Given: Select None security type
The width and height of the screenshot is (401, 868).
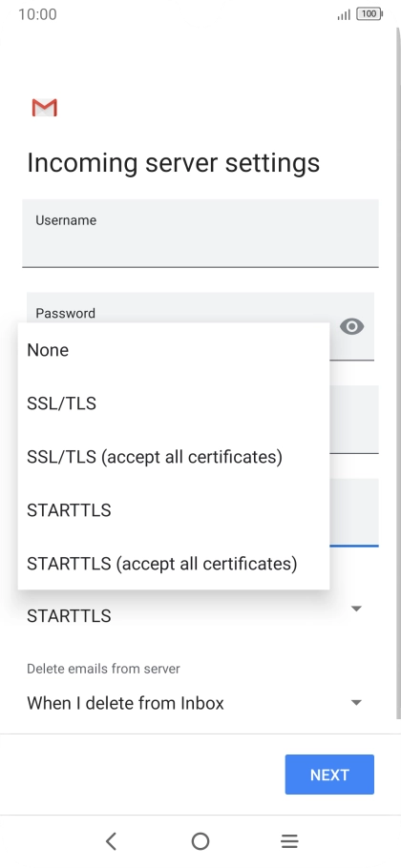Looking at the screenshot, I should pos(174,350).
